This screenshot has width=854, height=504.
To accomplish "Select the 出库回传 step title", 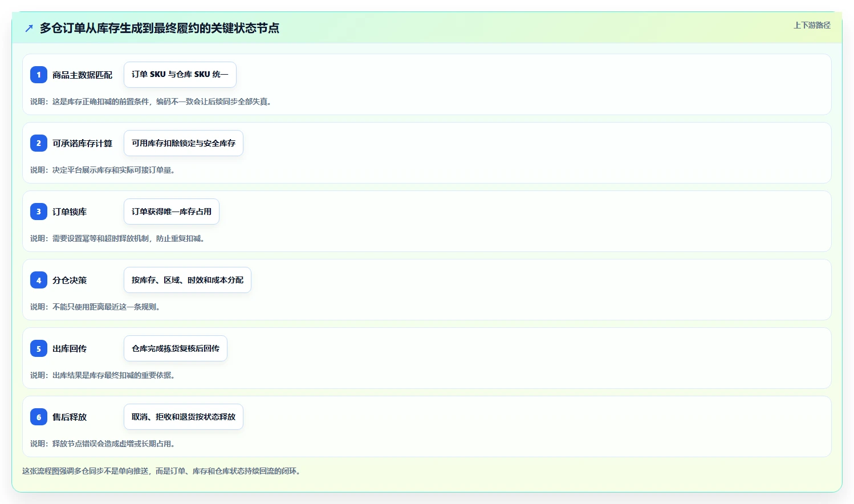I will click(70, 348).
